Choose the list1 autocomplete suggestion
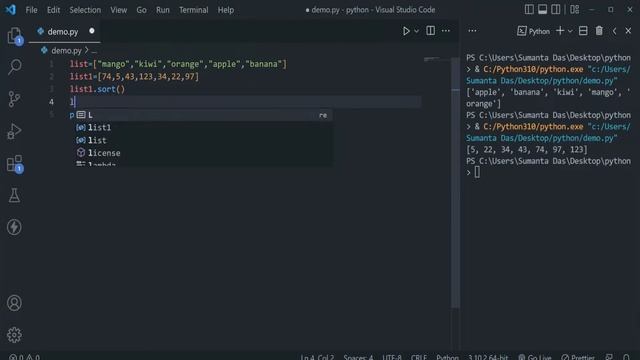The height and width of the screenshot is (360, 640). click(x=203, y=128)
